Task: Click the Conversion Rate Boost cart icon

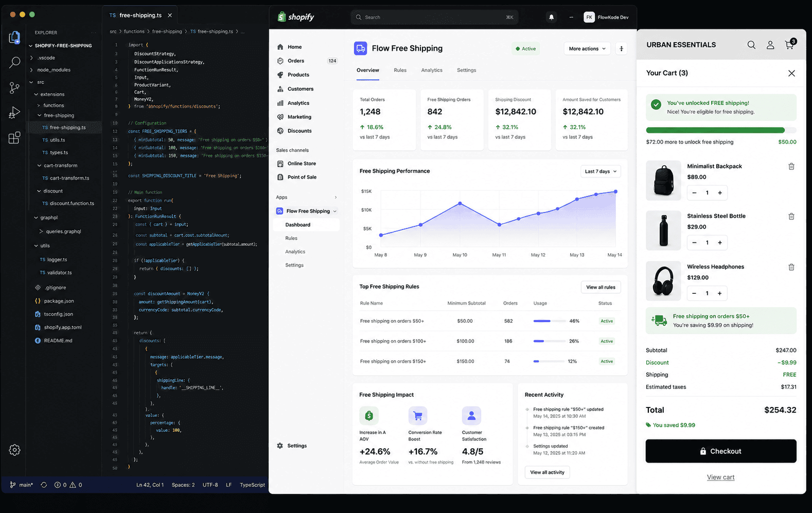Action: [x=418, y=415]
